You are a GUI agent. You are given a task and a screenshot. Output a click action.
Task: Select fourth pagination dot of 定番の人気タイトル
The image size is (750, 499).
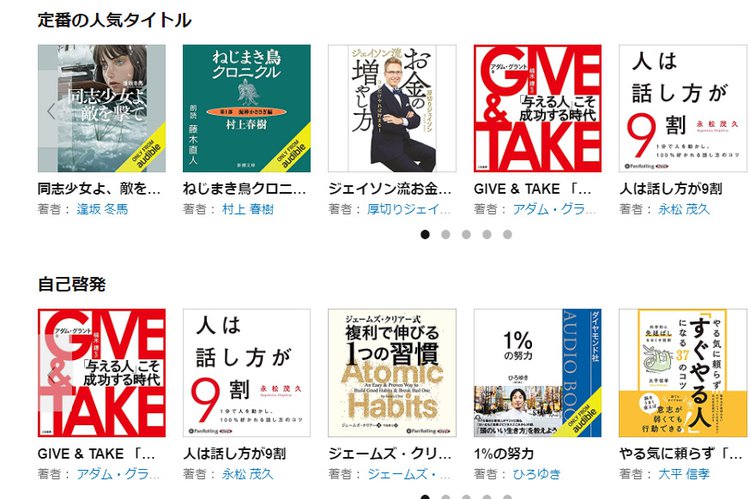coord(487,234)
